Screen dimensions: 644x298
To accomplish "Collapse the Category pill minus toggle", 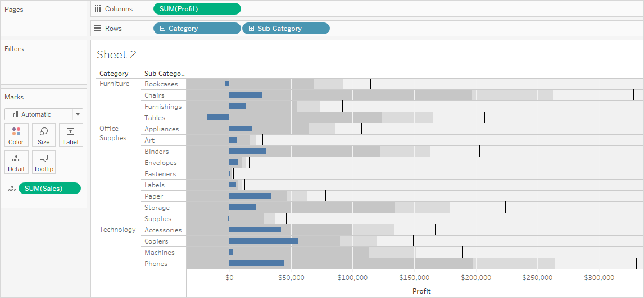I will [162, 29].
